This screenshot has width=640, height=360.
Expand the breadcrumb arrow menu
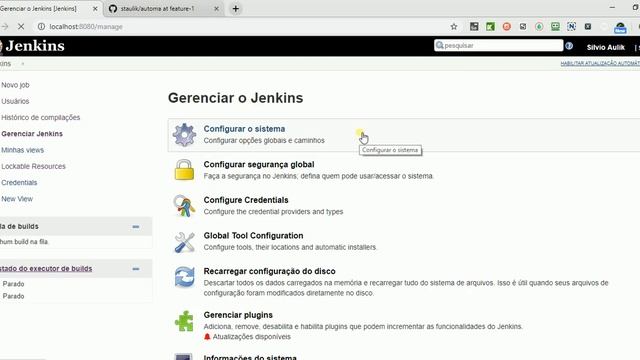pyautogui.click(x=23, y=64)
